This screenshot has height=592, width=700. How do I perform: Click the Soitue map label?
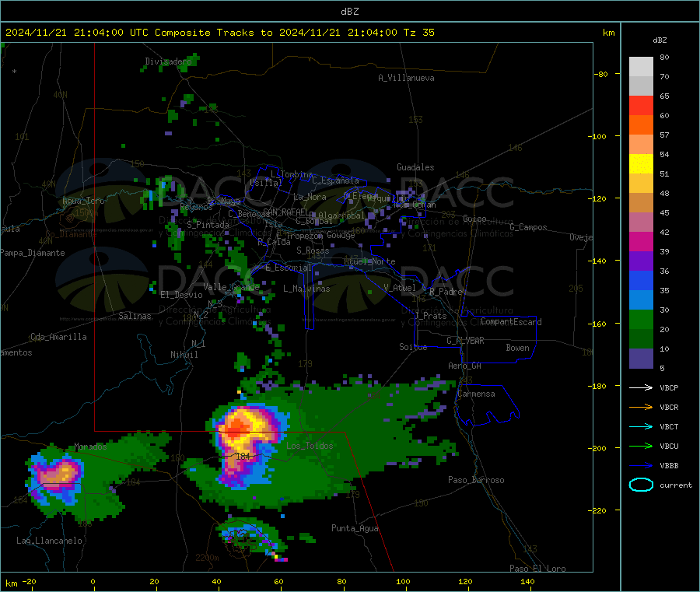pyautogui.click(x=413, y=346)
